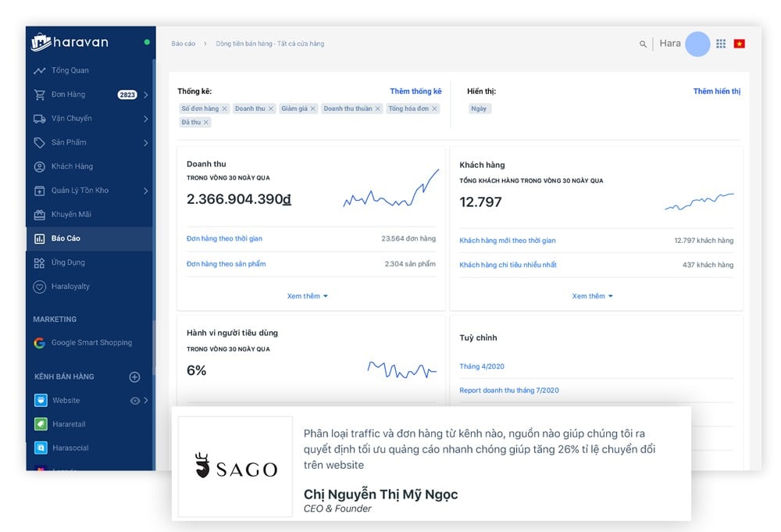Open the Tổng Quan chart icon

pyautogui.click(x=39, y=71)
